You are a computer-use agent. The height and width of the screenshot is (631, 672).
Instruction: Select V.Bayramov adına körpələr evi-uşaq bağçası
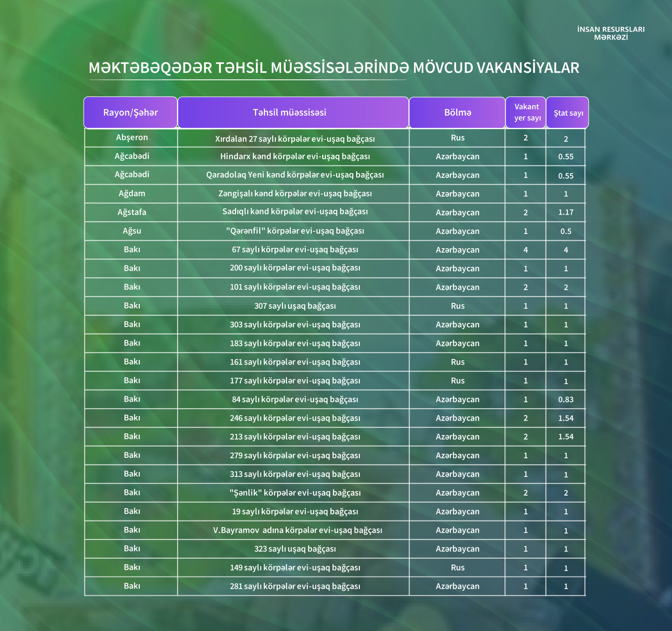click(298, 530)
